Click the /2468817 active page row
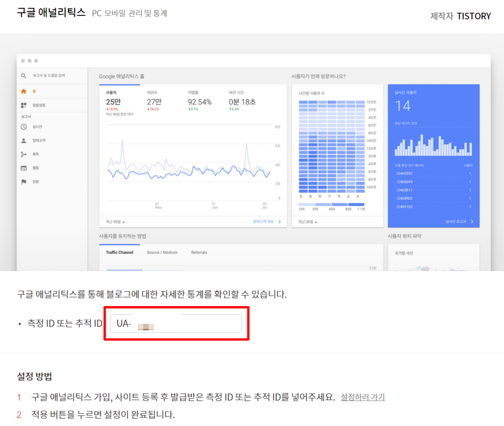Image resolution: width=504 pixels, height=426 pixels. point(434,190)
